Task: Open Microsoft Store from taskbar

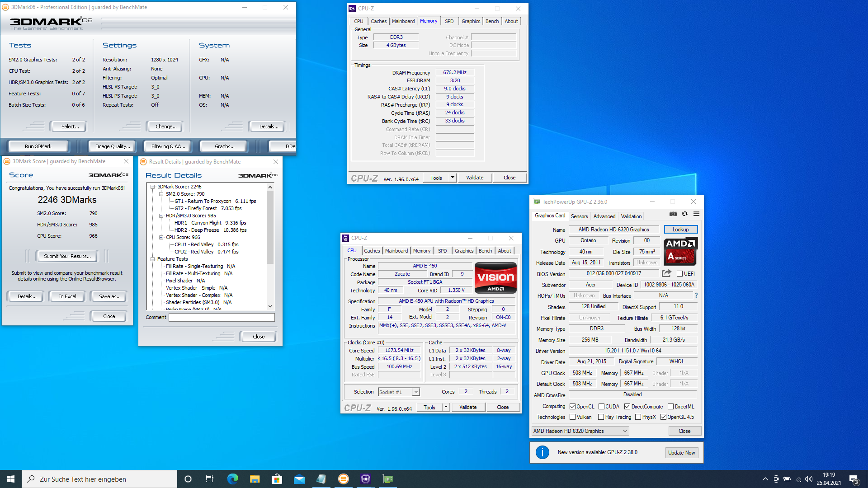Action: pos(277,479)
